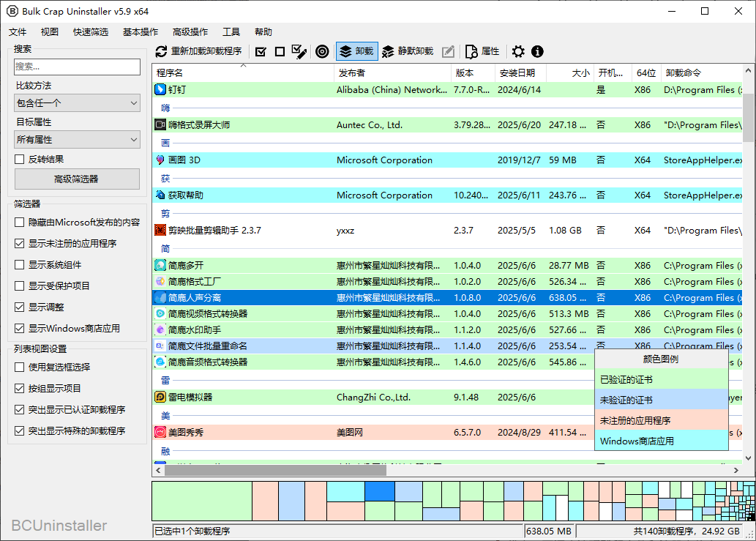
Task: Open the 比较方法 dropdown
Action: coord(76,103)
